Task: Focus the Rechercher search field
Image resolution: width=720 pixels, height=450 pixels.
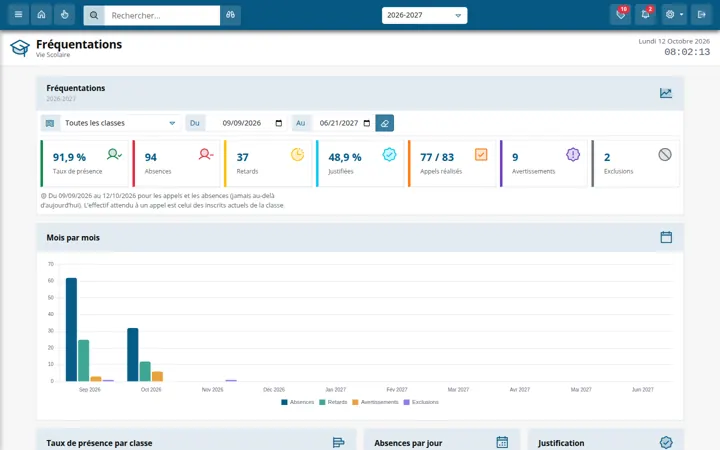Action: 162,15
